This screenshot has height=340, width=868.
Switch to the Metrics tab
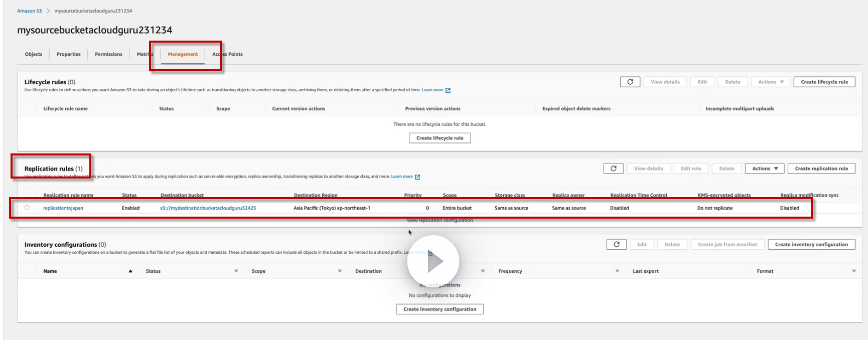pos(145,54)
